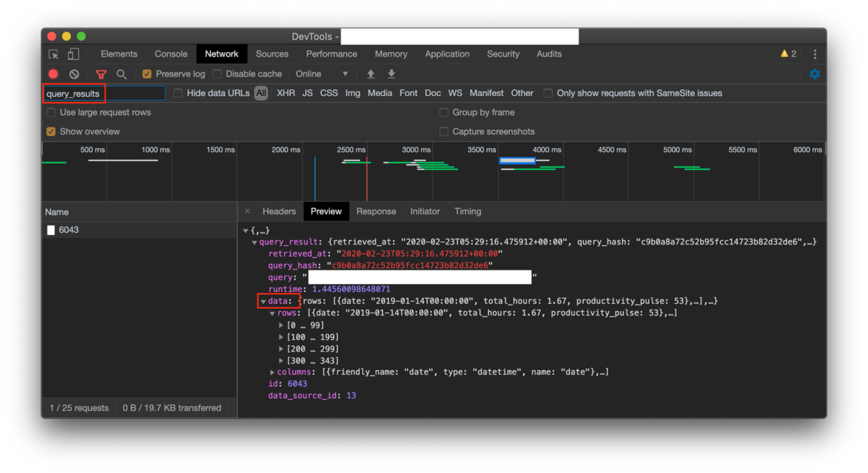
Task: Open the Application panel
Action: tap(447, 54)
